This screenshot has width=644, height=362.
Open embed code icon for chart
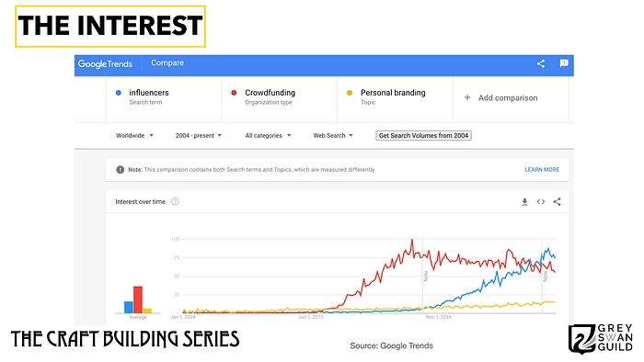(x=541, y=202)
